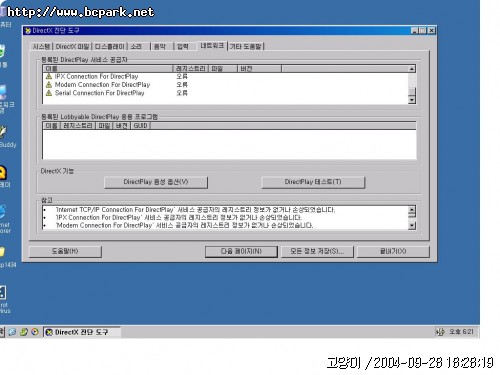Click the DirectX 진단 도구 taskbar button
This screenshot has height=375, width=500.
(82, 332)
